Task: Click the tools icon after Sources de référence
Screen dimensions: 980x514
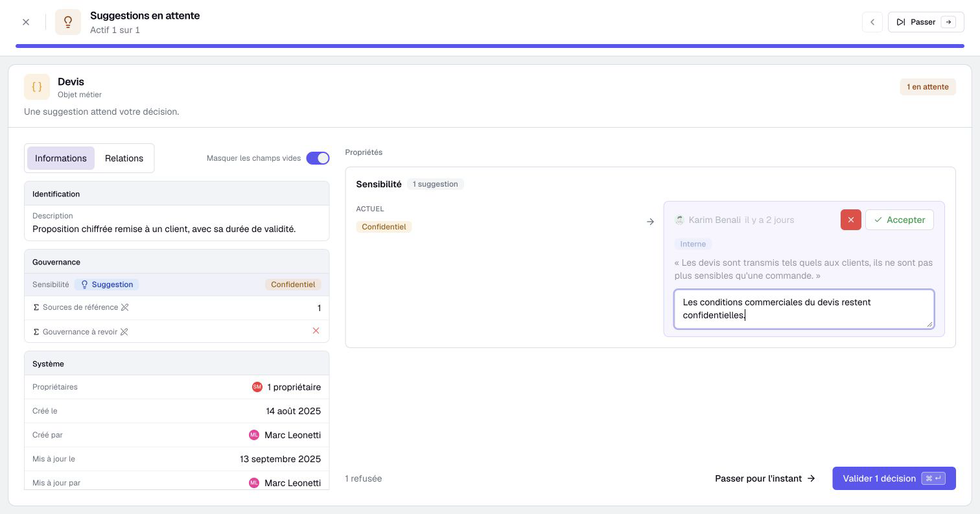Action: (x=124, y=307)
